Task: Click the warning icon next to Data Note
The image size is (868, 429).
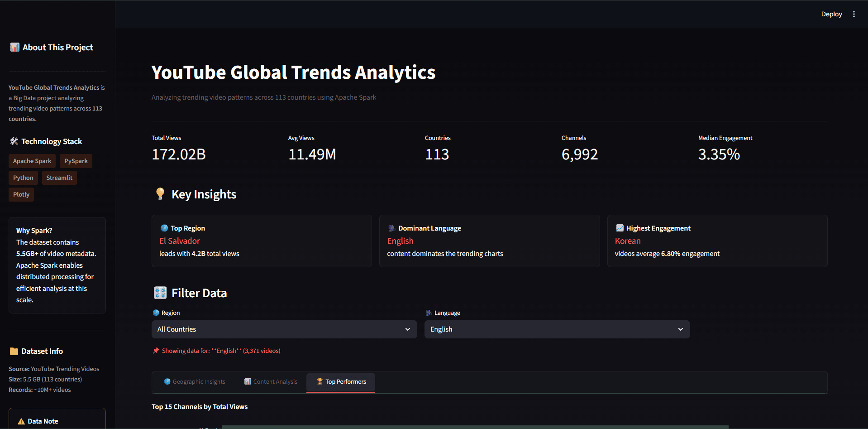Action: click(21, 421)
